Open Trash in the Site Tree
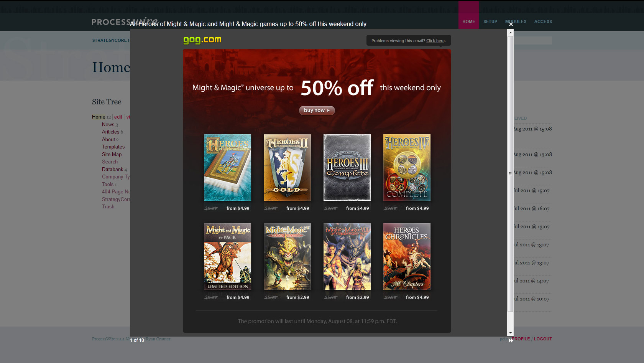This screenshot has width=644, height=363. (x=108, y=206)
